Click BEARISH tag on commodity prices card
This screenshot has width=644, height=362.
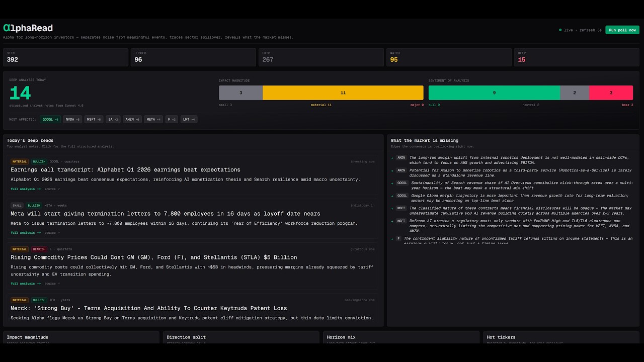coord(39,249)
